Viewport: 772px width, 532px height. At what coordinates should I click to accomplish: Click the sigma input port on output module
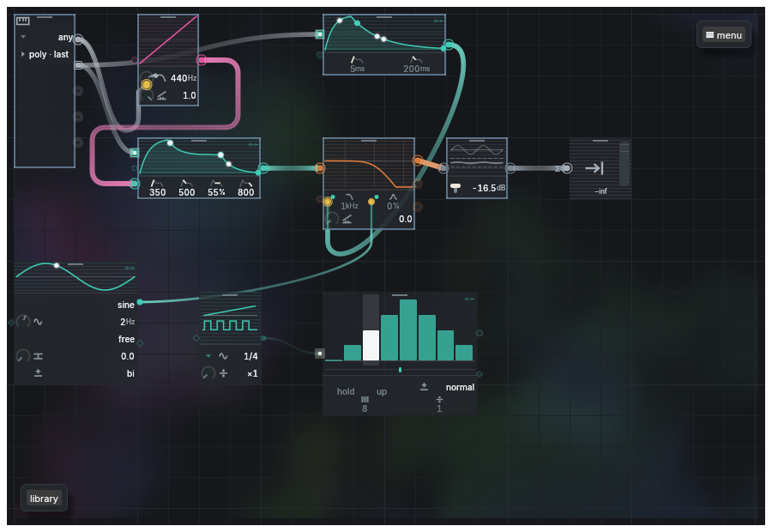tap(567, 168)
